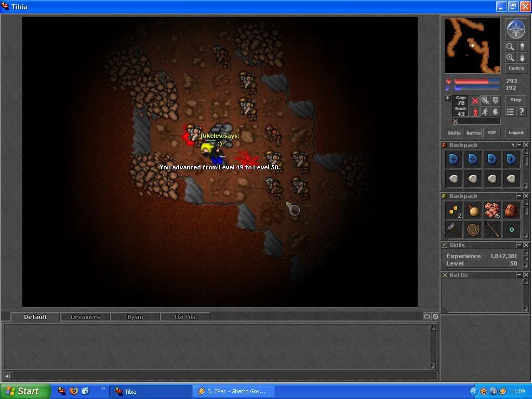Zoom in the minimap
Image resolution: width=532 pixels, height=399 pixels.
(x=510, y=57)
